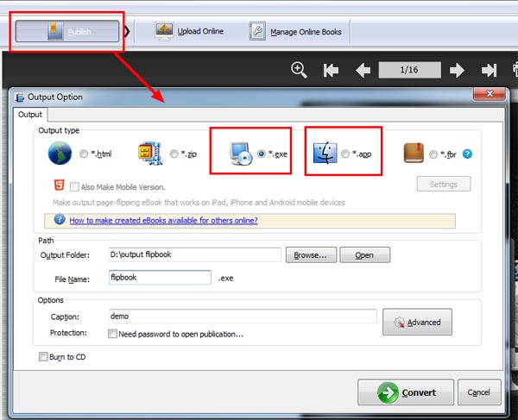The height and width of the screenshot is (420, 518).
Task: Open the eBooks available online link
Action: click(163, 221)
